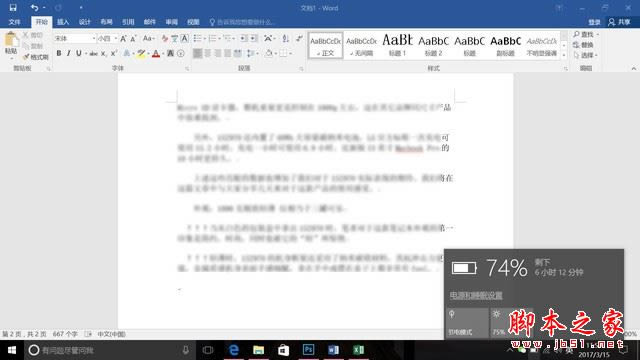Image resolution: width=640 pixels, height=360 pixels.
Task: Switch to the Layout ribbon tab
Action: tap(106, 22)
